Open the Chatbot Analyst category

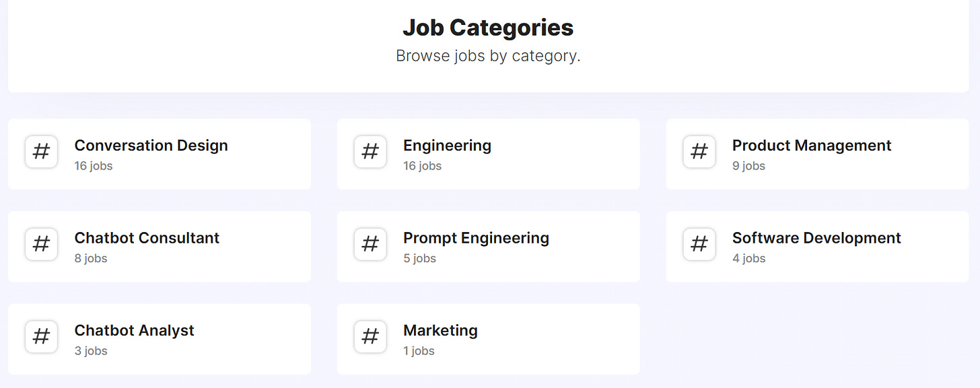pyautogui.click(x=134, y=330)
